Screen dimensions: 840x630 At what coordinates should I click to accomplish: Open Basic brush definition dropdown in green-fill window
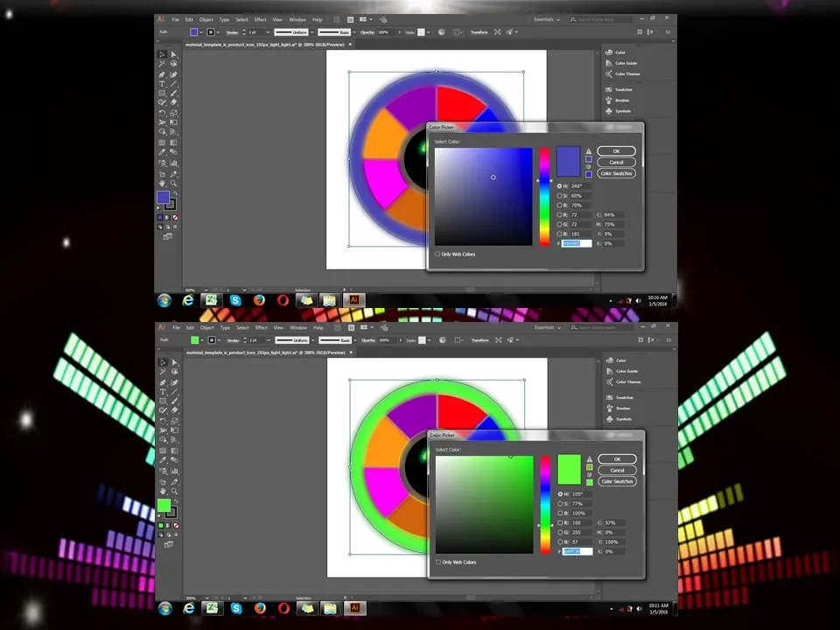355,340
